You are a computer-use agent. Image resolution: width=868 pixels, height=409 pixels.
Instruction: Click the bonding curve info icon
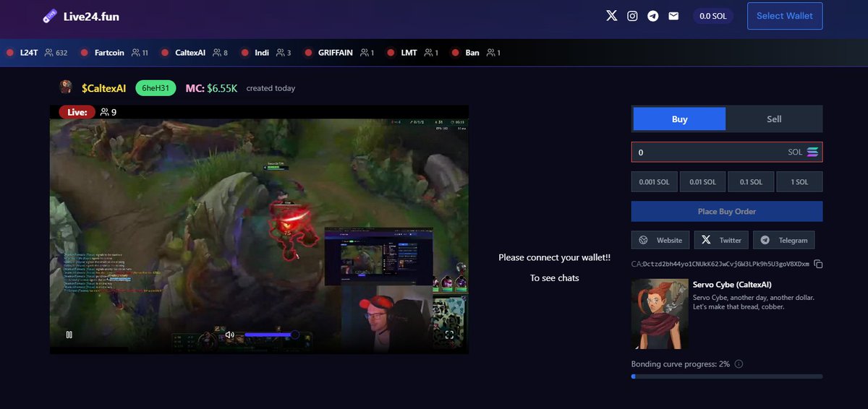point(739,364)
